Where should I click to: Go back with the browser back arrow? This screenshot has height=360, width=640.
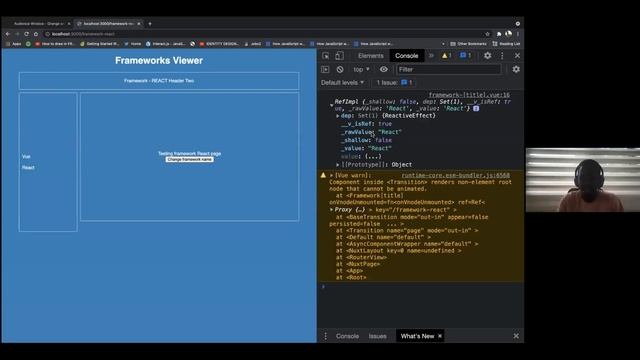(x=8, y=34)
